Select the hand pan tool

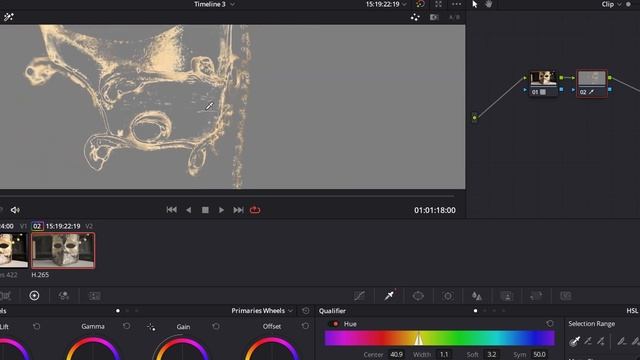pos(489,4)
